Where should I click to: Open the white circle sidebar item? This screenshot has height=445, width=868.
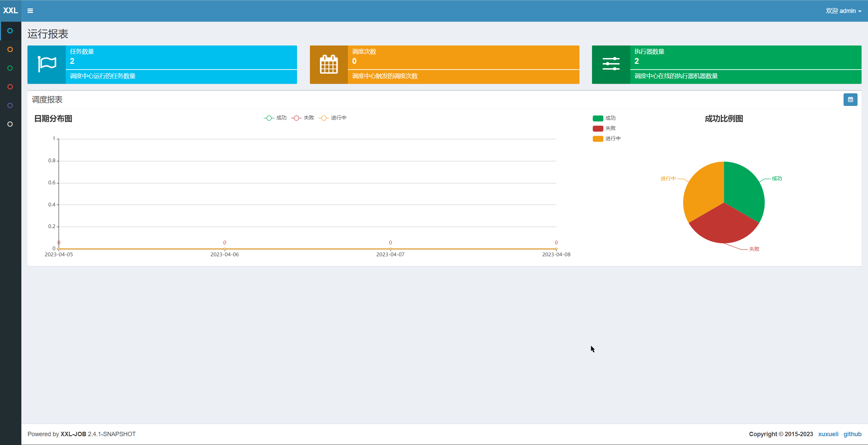[10, 124]
